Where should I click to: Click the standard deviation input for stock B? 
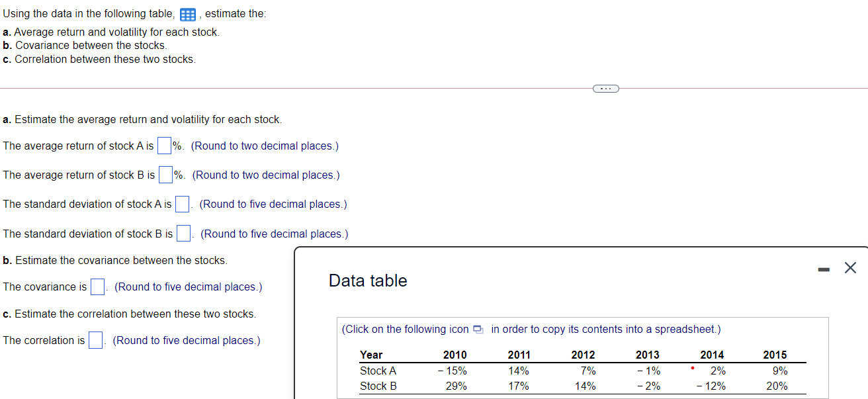(183, 233)
